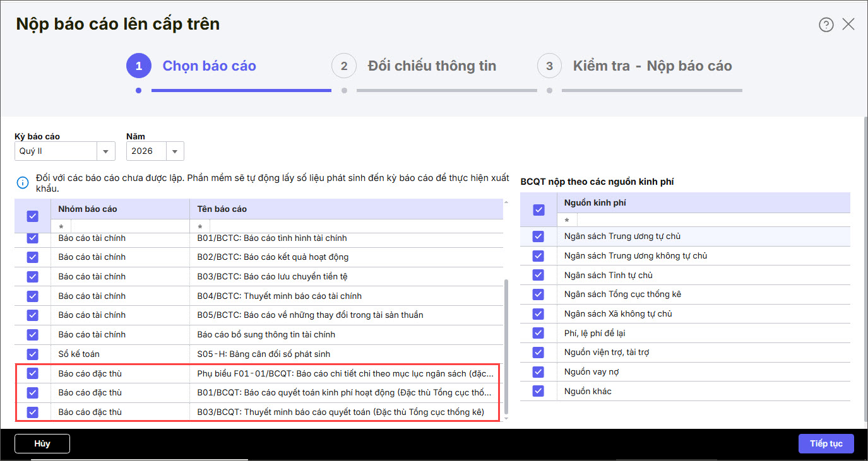Click the Tiếp tục button
Image resolution: width=868 pixels, height=461 pixels.
[826, 443]
